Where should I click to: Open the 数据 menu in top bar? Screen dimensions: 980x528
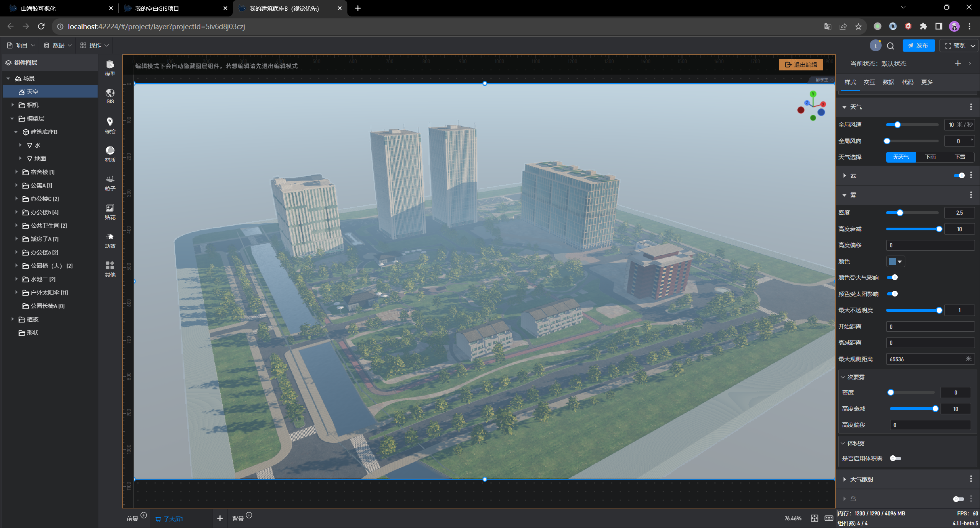pyautogui.click(x=58, y=45)
